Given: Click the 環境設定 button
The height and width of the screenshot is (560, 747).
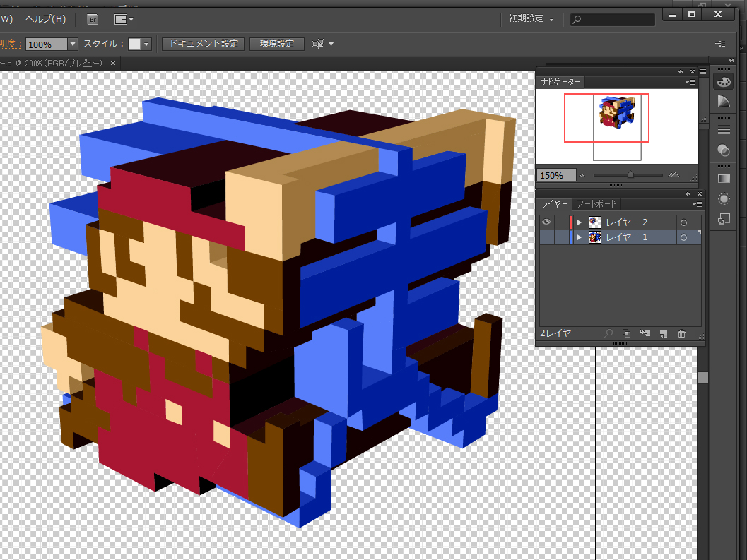Looking at the screenshot, I should click(x=277, y=44).
